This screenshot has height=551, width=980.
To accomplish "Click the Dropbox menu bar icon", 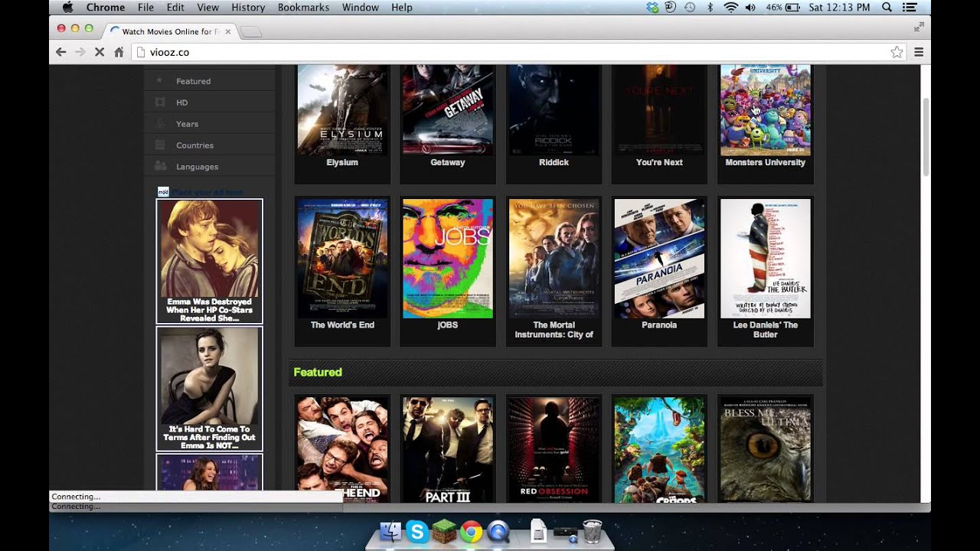I will point(652,7).
